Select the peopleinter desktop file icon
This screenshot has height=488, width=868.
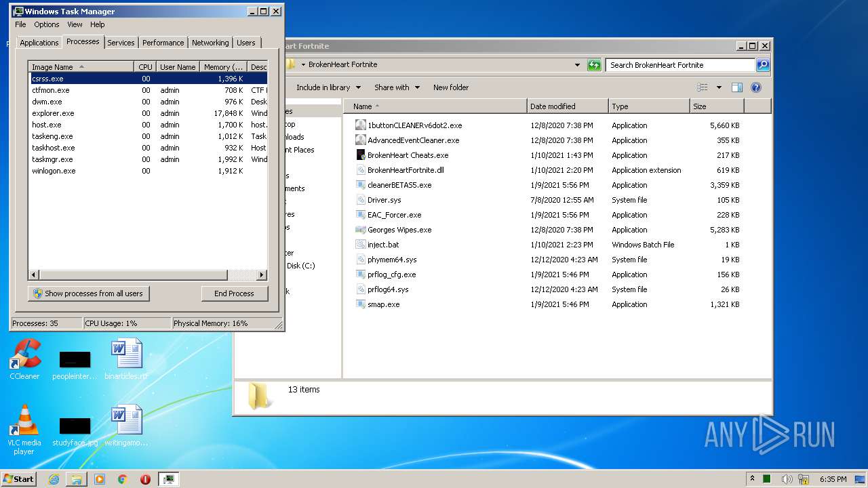[75, 365]
